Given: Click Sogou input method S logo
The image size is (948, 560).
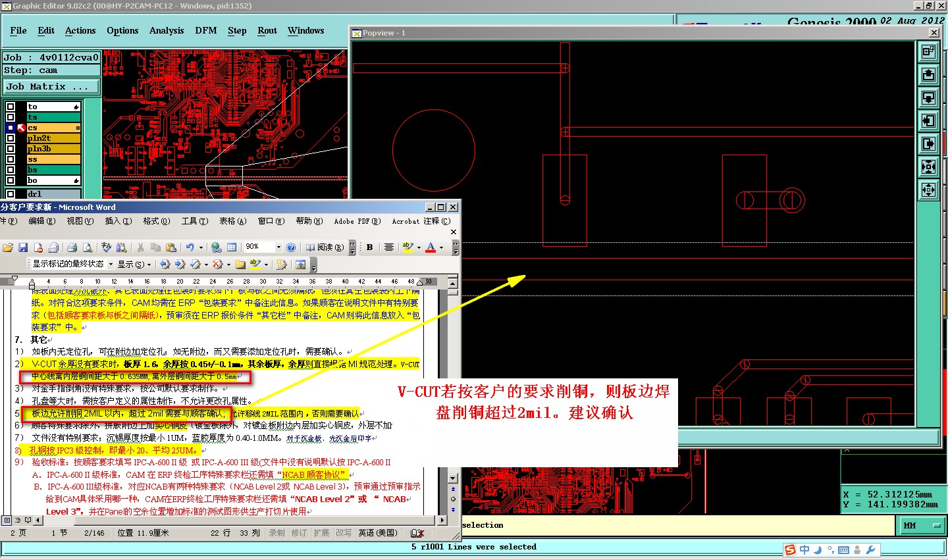Looking at the screenshot, I should click(x=790, y=550).
